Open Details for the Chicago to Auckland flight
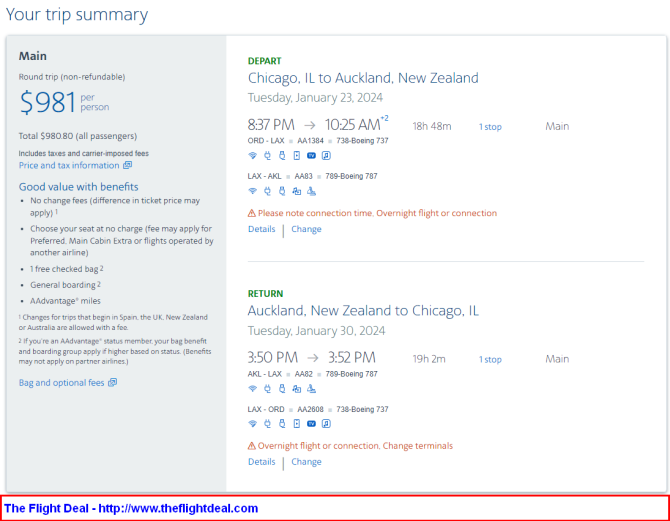Screen dimensions: 670x521 coord(262,229)
